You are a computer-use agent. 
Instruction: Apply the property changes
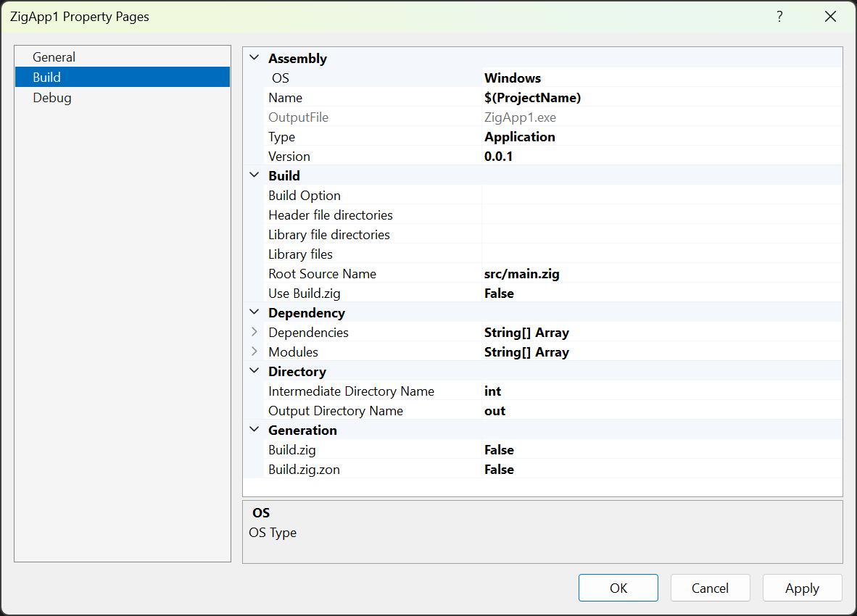802,588
